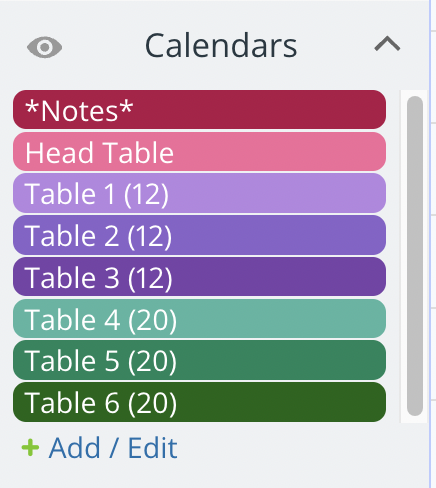Viewport: 436px width, 488px height.
Task: Toggle the eye icon visibility for all calendars
Action: coord(44,47)
